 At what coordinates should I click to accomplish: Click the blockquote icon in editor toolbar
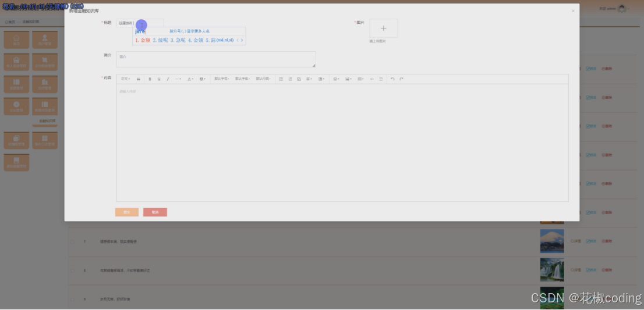tap(139, 79)
